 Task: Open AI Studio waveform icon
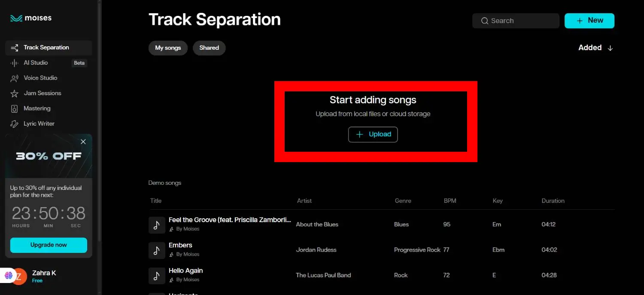(x=15, y=63)
